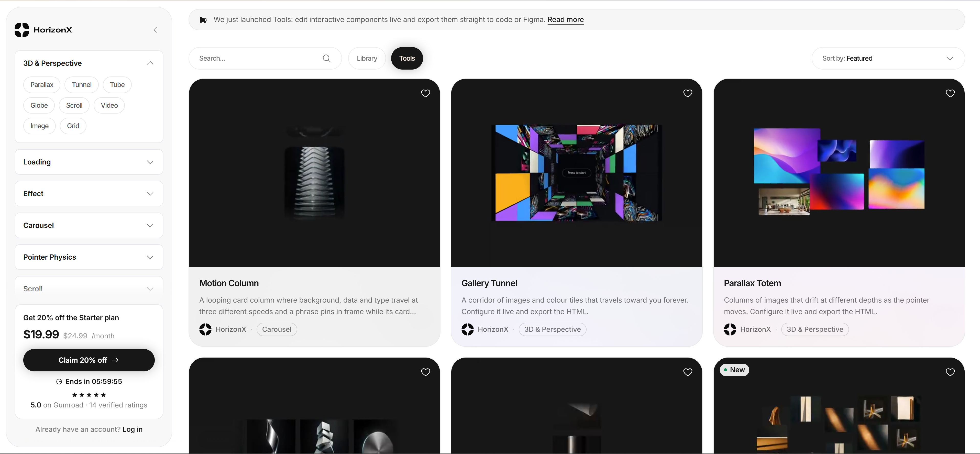Viewport: 980px width, 454px height.
Task: Select the Globe tag chip
Action: [39, 105]
